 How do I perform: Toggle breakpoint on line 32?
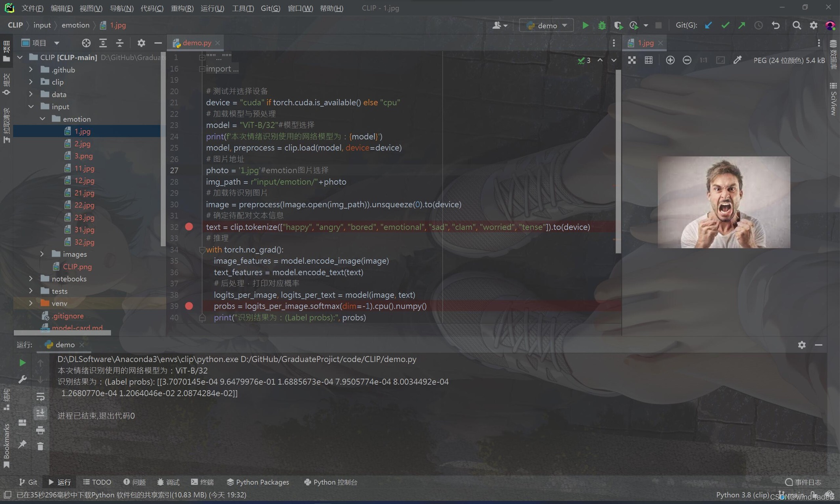click(x=189, y=227)
